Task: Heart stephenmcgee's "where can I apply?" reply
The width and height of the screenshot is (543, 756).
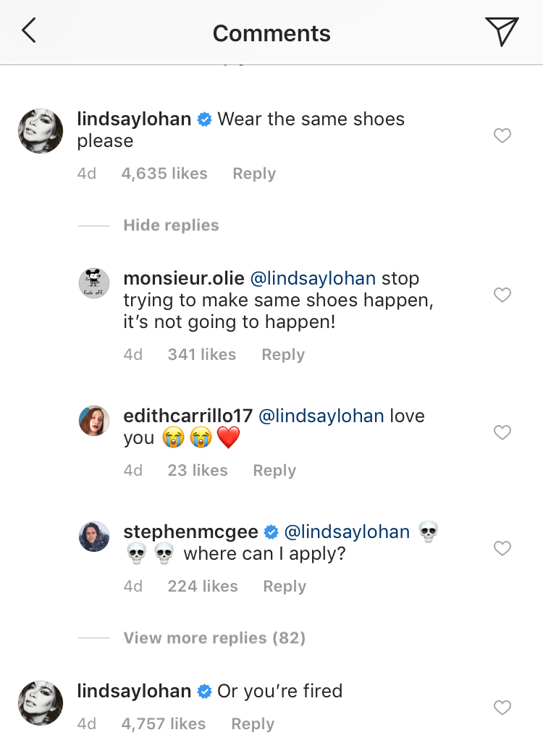Action: [502, 548]
